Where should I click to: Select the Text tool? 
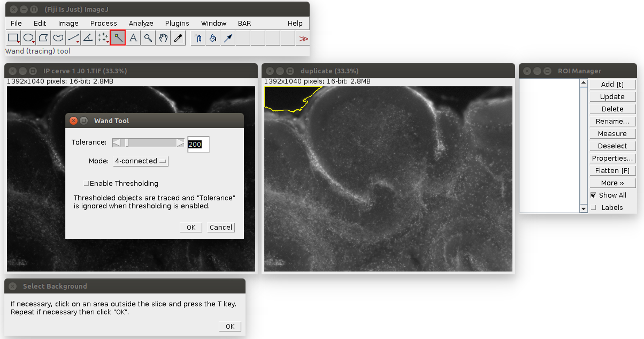point(133,38)
